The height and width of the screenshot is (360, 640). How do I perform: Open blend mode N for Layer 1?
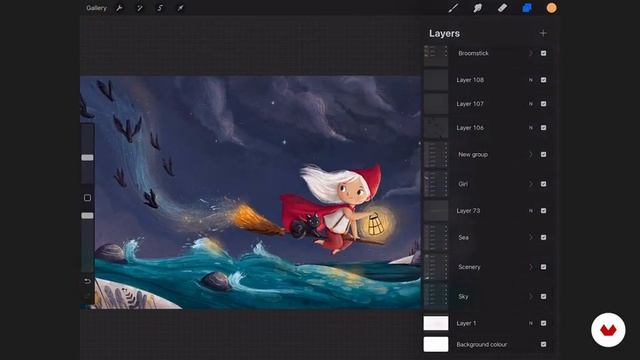[531, 323]
